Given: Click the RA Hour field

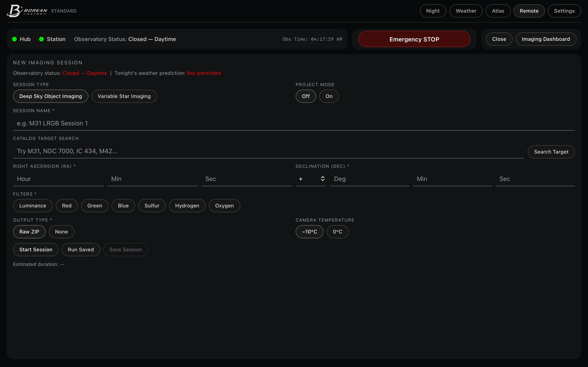Looking at the screenshot, I should [x=58, y=179].
